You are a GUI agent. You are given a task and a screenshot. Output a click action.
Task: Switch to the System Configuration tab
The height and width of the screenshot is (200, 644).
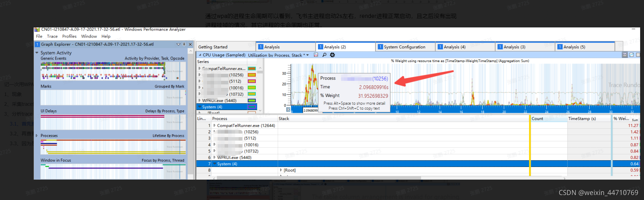click(x=405, y=47)
